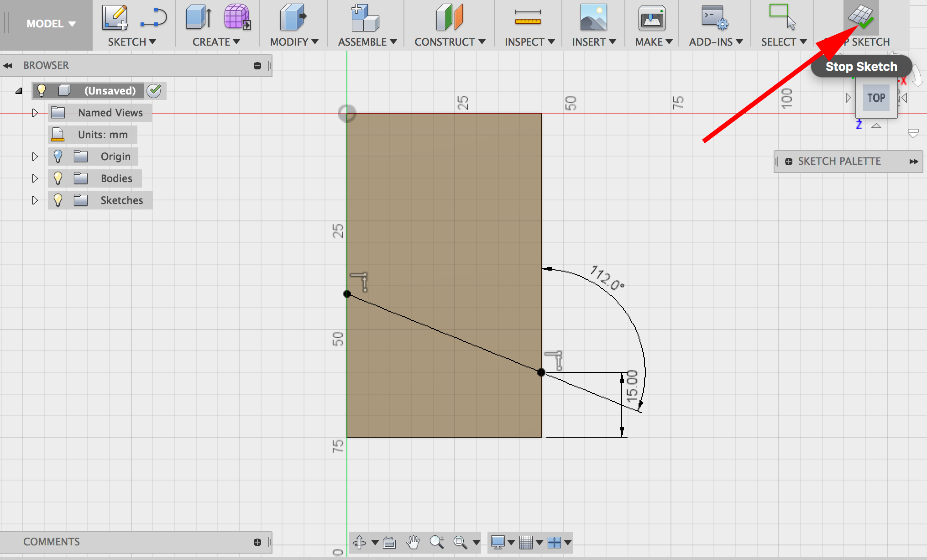The image size is (927, 560).
Task: Toggle Origin folder visibility bulb
Action: tap(58, 157)
